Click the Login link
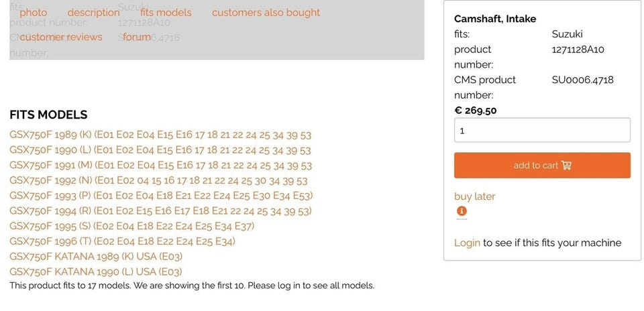This screenshot has height=311, width=644. coord(467,243)
